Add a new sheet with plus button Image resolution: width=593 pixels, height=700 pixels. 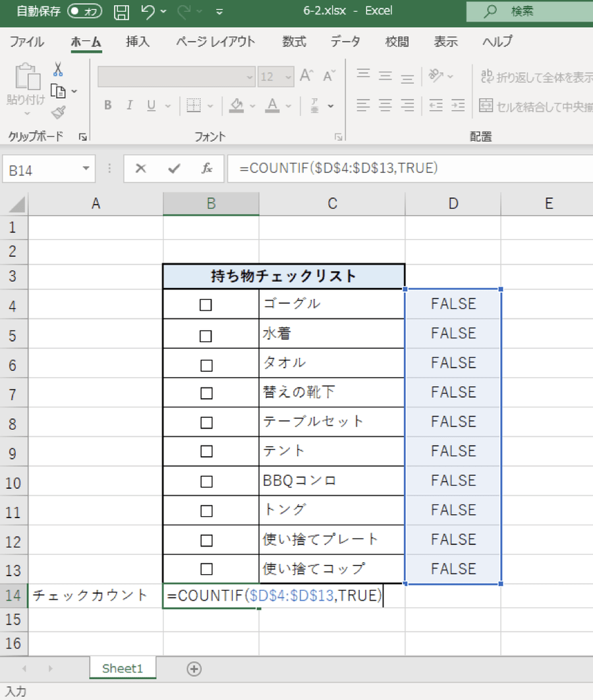click(x=194, y=668)
